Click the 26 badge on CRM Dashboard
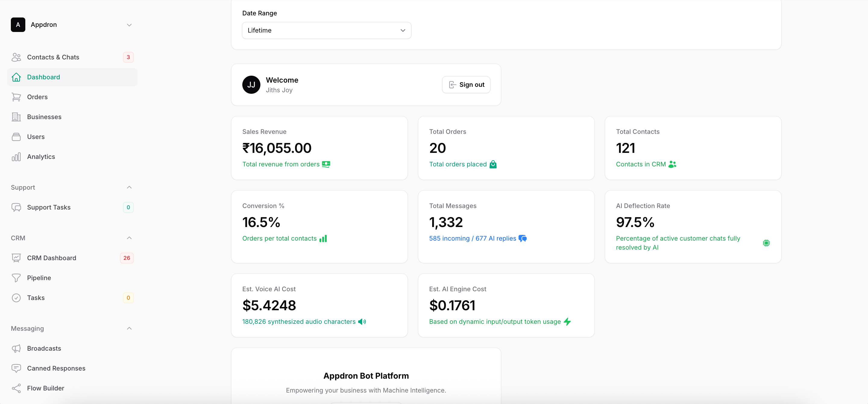The image size is (868, 404). (x=127, y=258)
